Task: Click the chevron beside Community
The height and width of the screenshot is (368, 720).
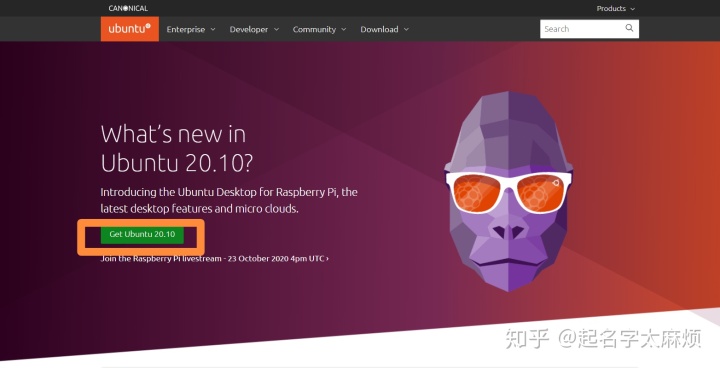Action: pos(343,29)
